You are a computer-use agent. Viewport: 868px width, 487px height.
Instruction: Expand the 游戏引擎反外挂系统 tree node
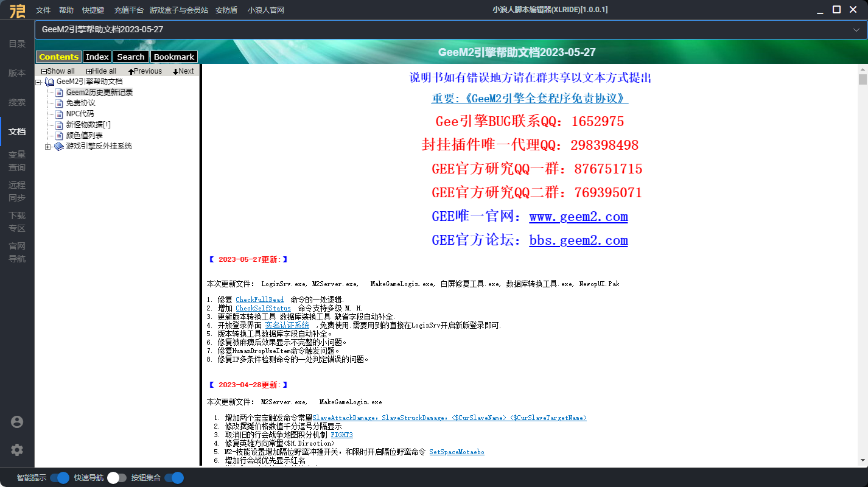click(48, 146)
